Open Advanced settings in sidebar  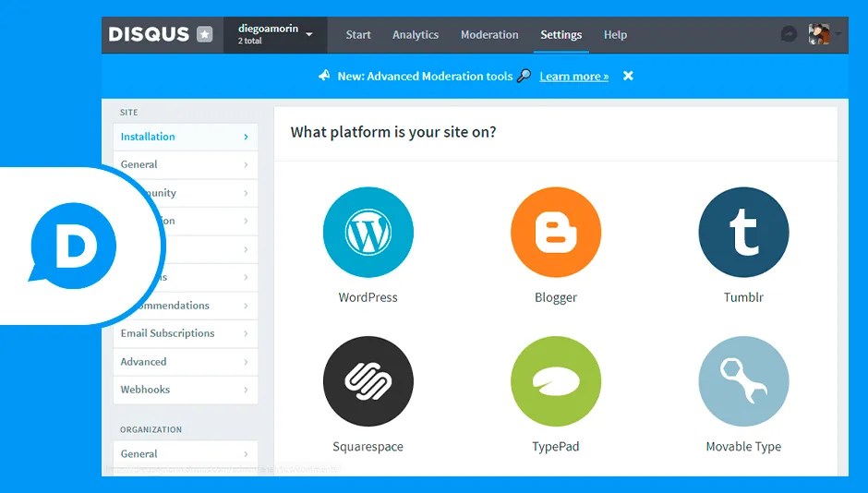[x=186, y=362]
